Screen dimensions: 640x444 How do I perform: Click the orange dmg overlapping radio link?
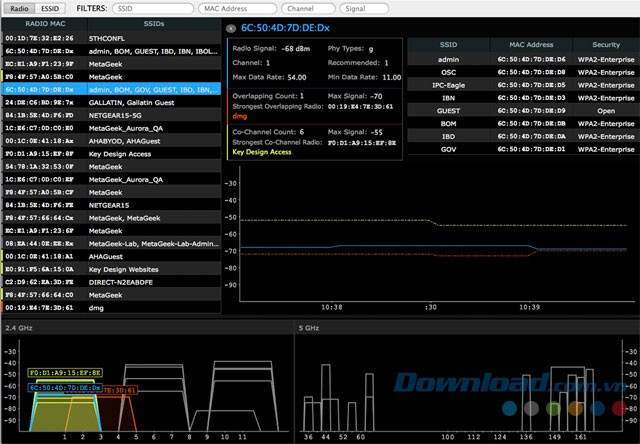click(x=240, y=118)
